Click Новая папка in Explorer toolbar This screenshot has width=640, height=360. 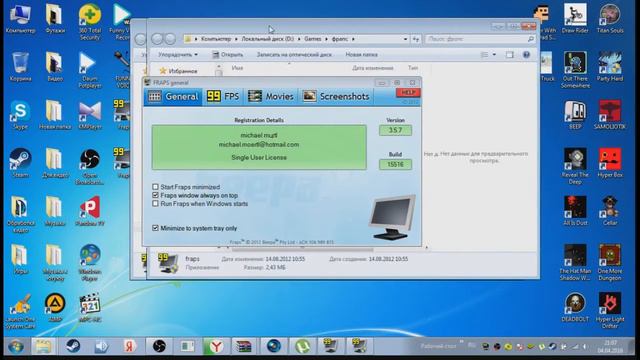[361, 54]
